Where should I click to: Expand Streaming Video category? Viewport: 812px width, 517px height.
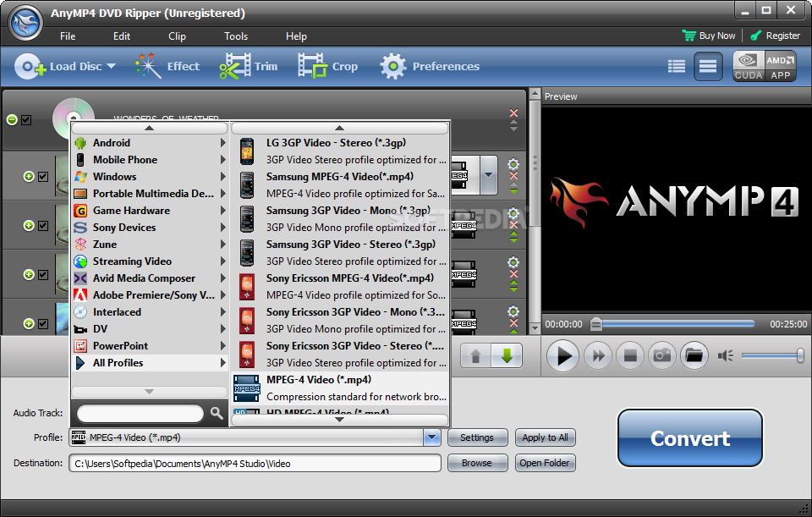click(x=150, y=261)
